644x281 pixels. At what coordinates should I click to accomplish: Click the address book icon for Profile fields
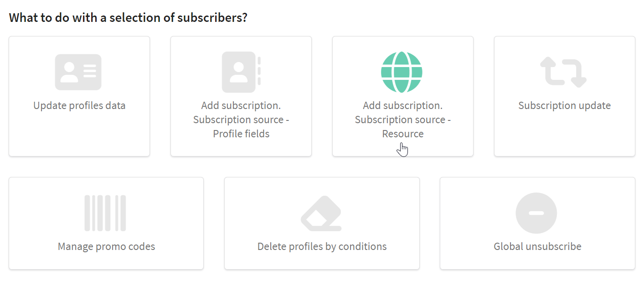pyautogui.click(x=241, y=72)
